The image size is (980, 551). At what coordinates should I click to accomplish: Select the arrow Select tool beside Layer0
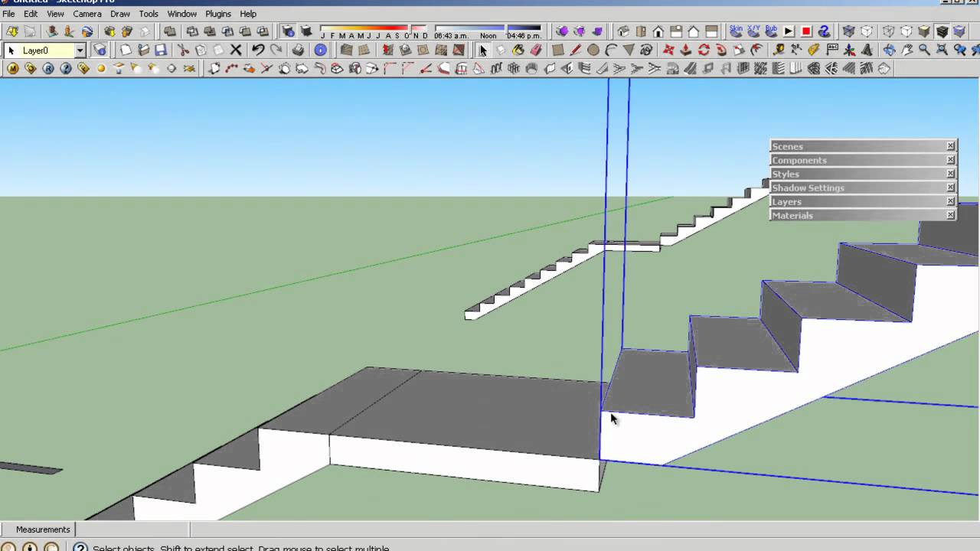click(x=11, y=51)
